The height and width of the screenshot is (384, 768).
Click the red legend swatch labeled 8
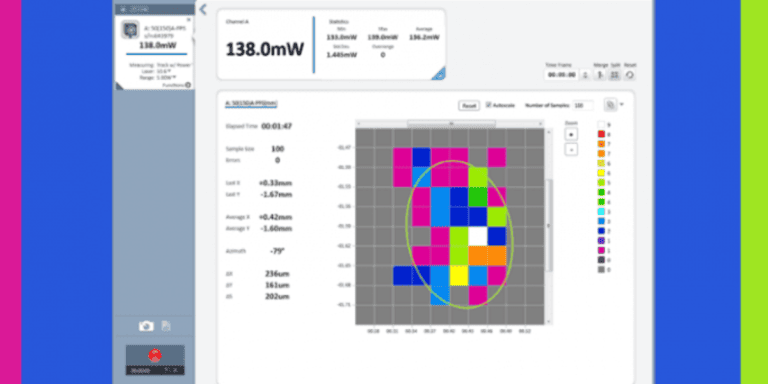click(x=601, y=134)
